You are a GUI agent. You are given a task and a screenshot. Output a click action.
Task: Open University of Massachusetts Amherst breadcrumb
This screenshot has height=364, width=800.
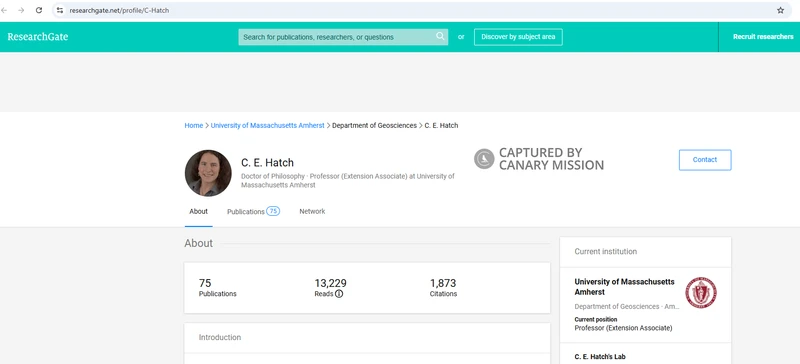coord(267,126)
